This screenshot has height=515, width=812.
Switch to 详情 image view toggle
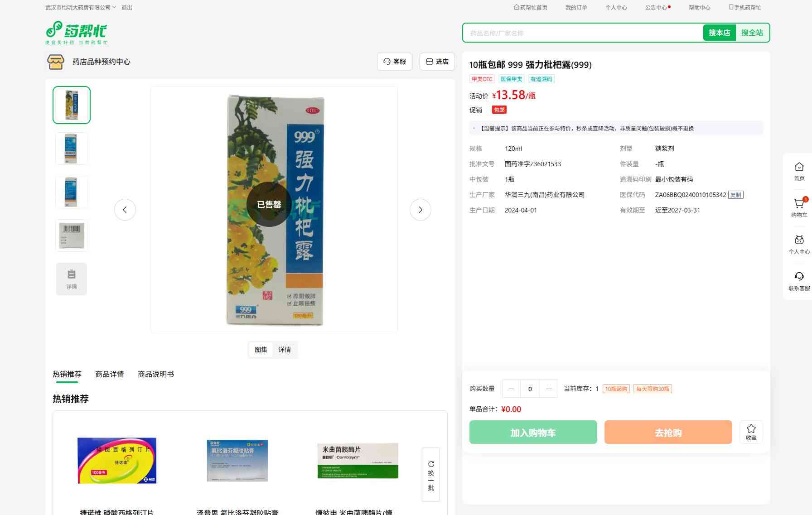285,350
